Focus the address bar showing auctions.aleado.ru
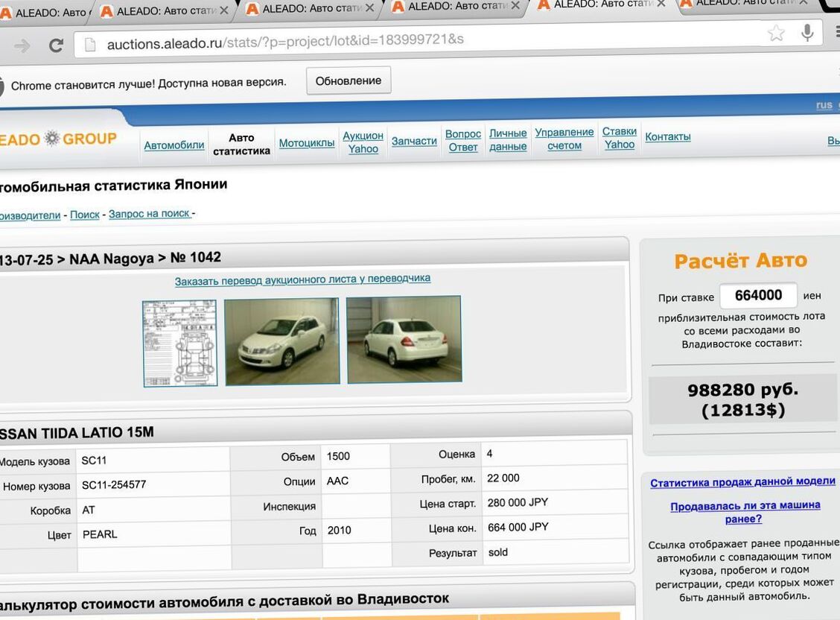Viewport: 840px width, 620px height. 448,39
